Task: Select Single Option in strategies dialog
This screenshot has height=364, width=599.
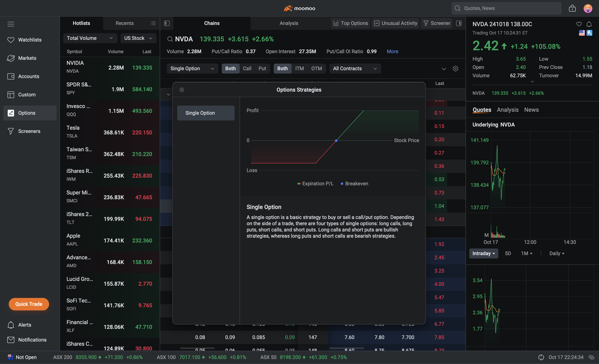Action: [x=206, y=113]
